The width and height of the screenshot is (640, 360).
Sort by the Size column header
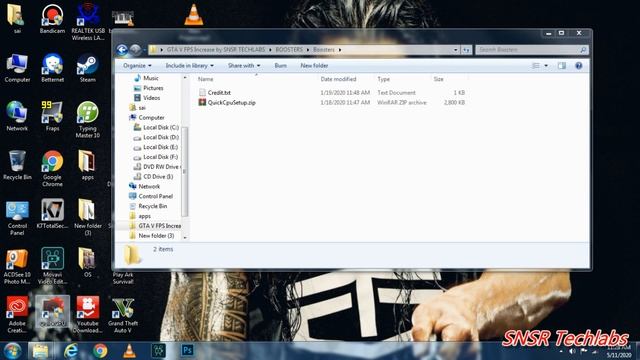(439, 79)
